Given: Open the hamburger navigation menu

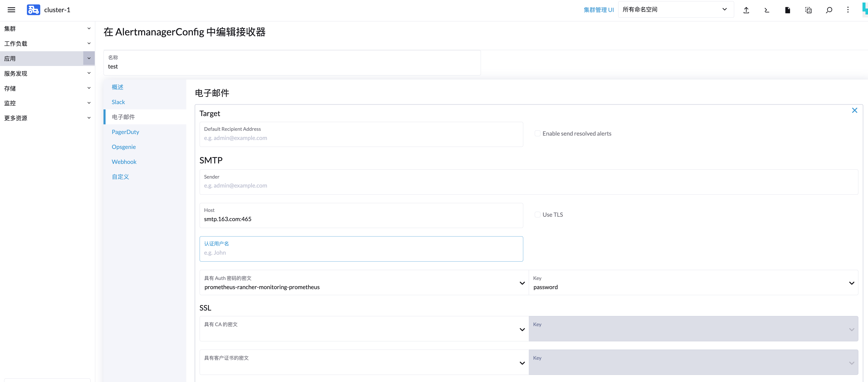Looking at the screenshot, I should tap(11, 10).
